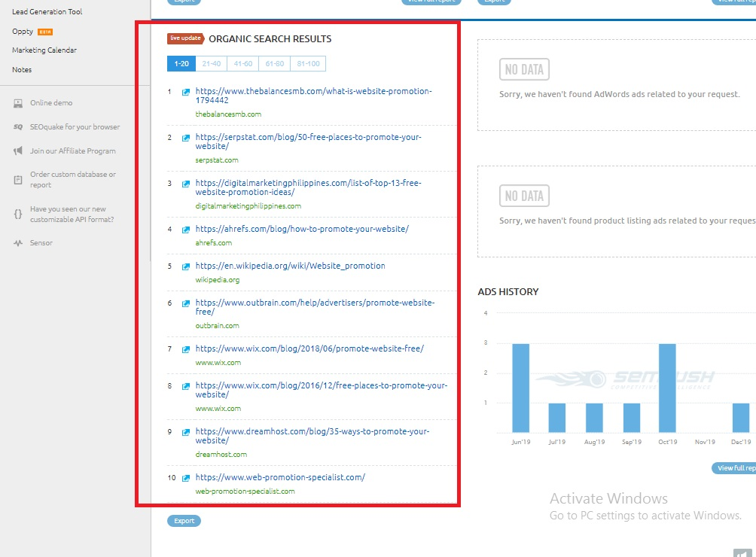Open external link icon for wix 2016 result

[x=186, y=386]
